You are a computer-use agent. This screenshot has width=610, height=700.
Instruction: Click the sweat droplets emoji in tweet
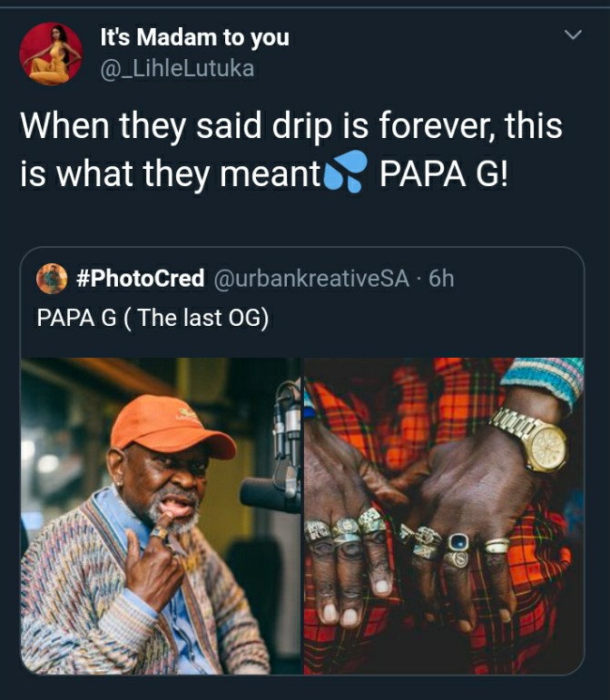click(345, 172)
